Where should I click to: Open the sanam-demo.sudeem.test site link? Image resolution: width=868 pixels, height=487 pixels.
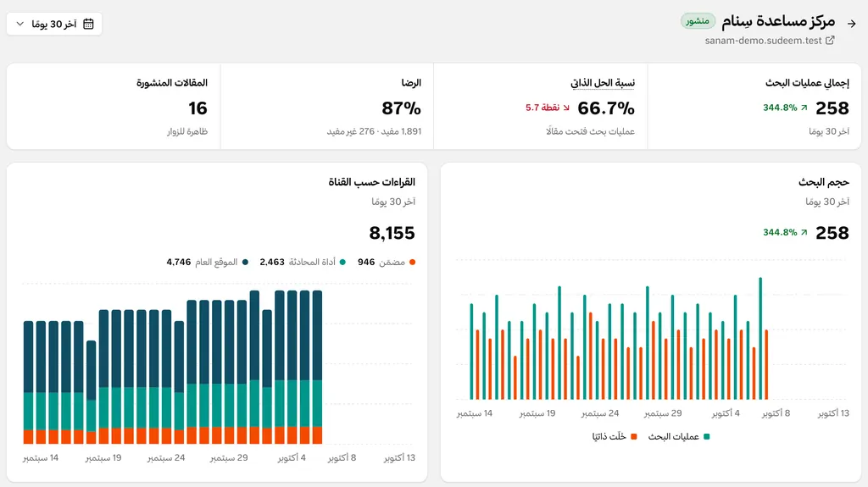(763, 41)
